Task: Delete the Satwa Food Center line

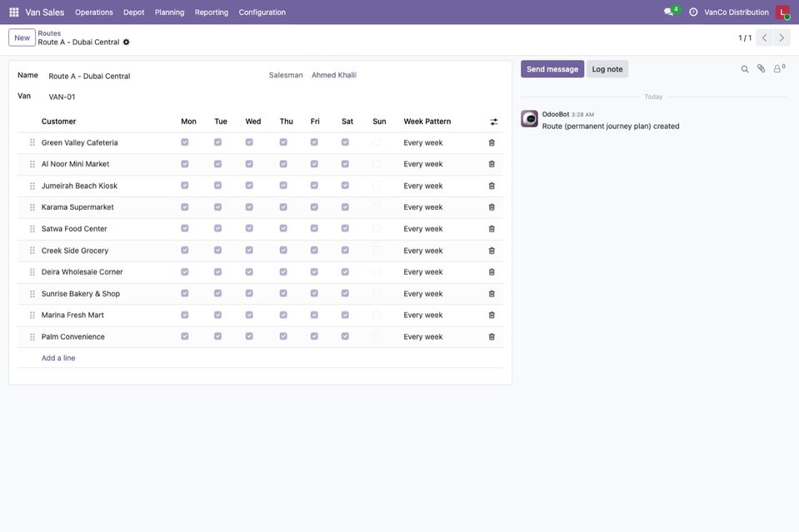Action: pos(492,229)
